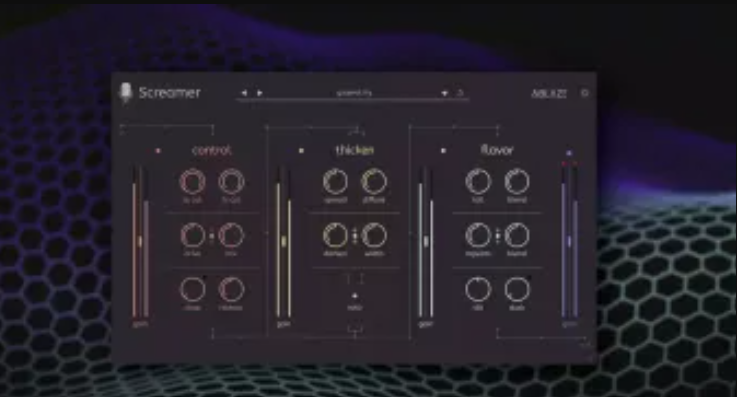Click the tilt knob in flavor
Screen dimensions: 737x397
pos(478,182)
